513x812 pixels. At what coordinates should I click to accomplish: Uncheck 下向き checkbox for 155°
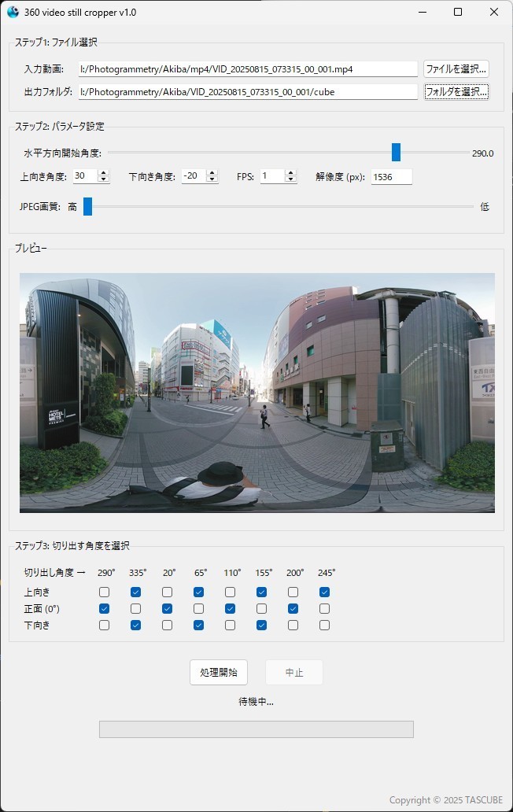(261, 625)
